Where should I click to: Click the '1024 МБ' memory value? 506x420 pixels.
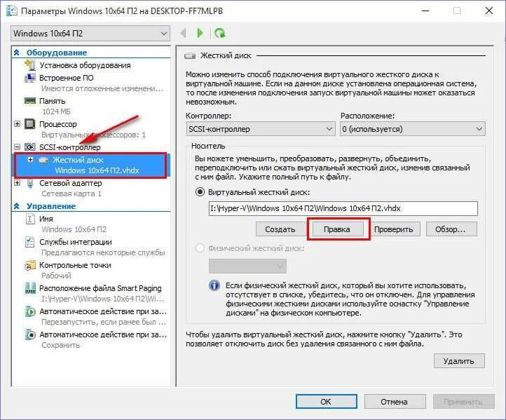click(56, 111)
